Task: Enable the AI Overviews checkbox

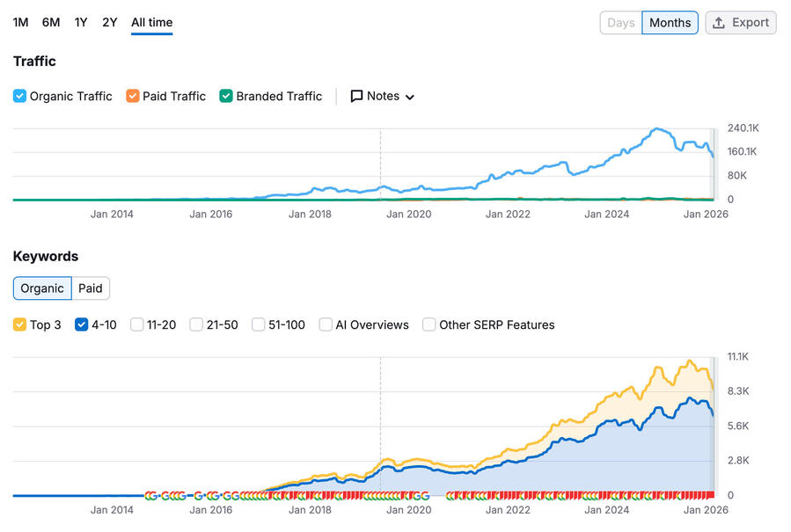Action: (326, 324)
